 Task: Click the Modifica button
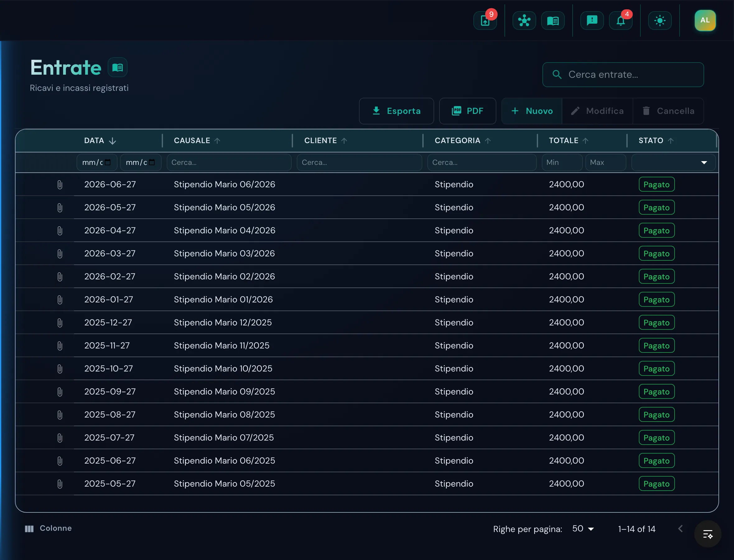pos(597,111)
